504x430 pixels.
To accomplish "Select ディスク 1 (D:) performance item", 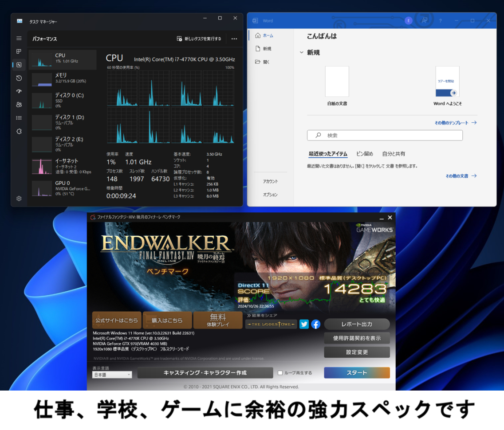I will point(63,122).
